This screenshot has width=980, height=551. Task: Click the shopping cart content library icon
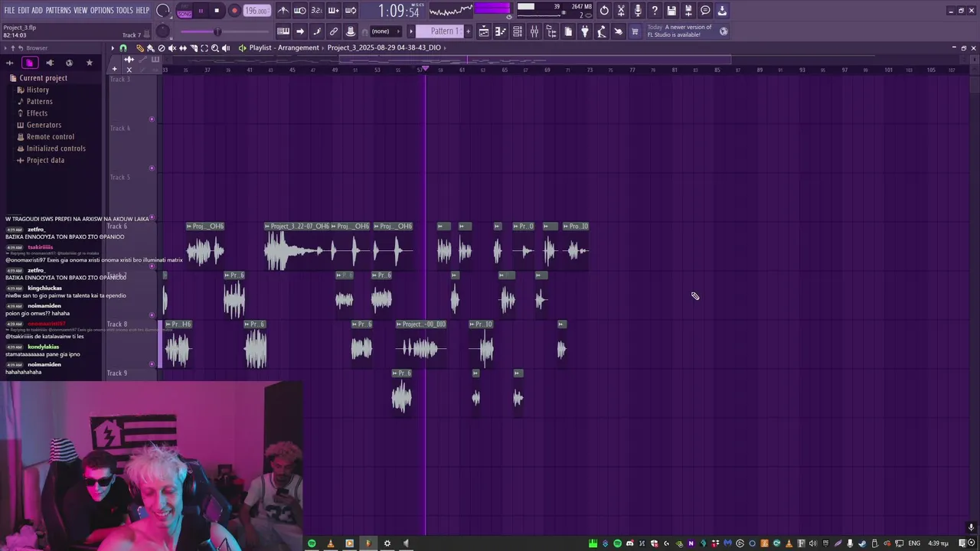pos(635,31)
